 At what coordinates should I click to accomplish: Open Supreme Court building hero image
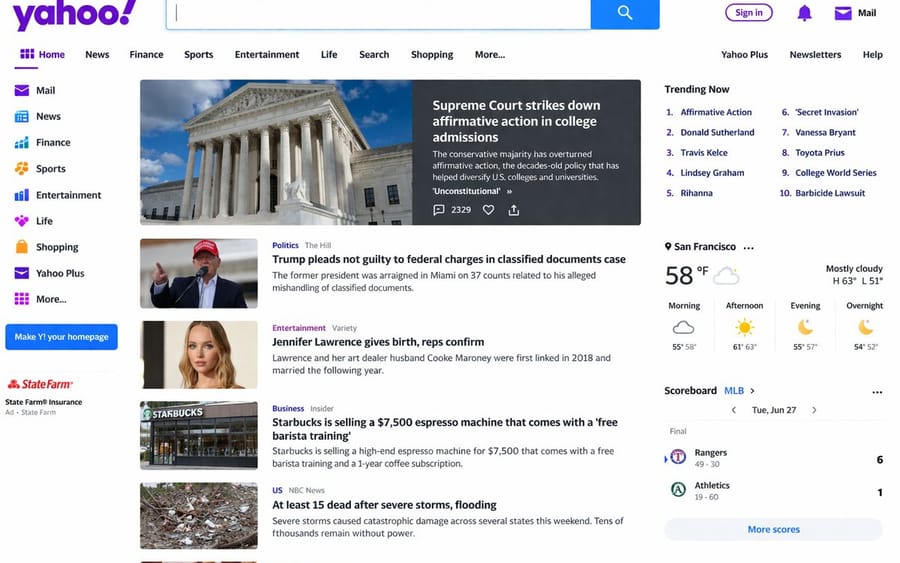click(x=276, y=152)
